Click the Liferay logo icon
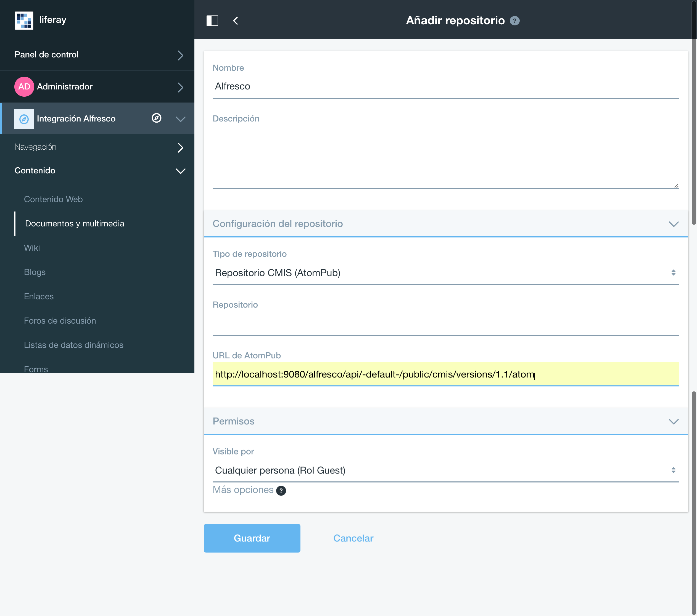 tap(24, 20)
